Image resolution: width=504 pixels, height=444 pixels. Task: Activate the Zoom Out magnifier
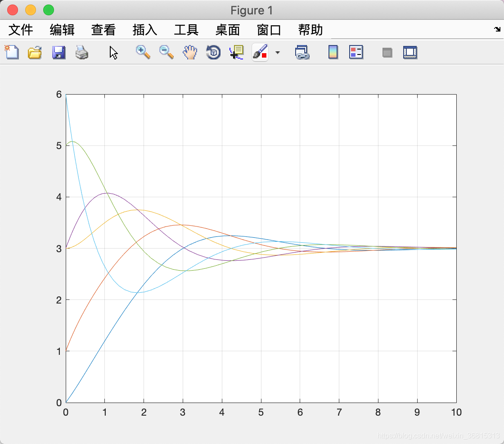pyautogui.click(x=166, y=52)
